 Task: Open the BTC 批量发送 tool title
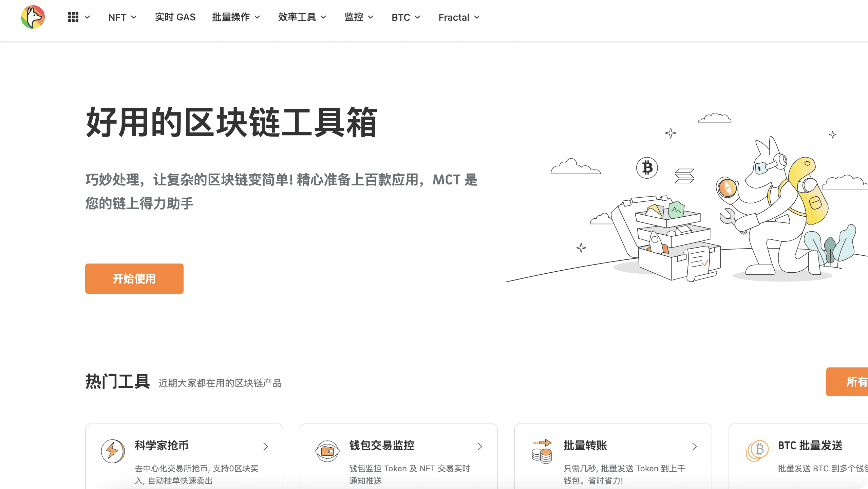tap(810, 446)
